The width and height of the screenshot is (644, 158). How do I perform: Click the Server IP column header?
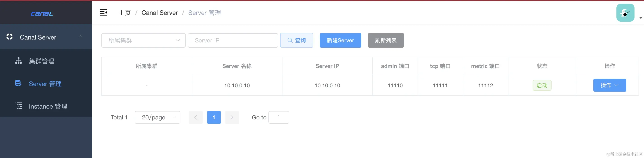coord(327,66)
